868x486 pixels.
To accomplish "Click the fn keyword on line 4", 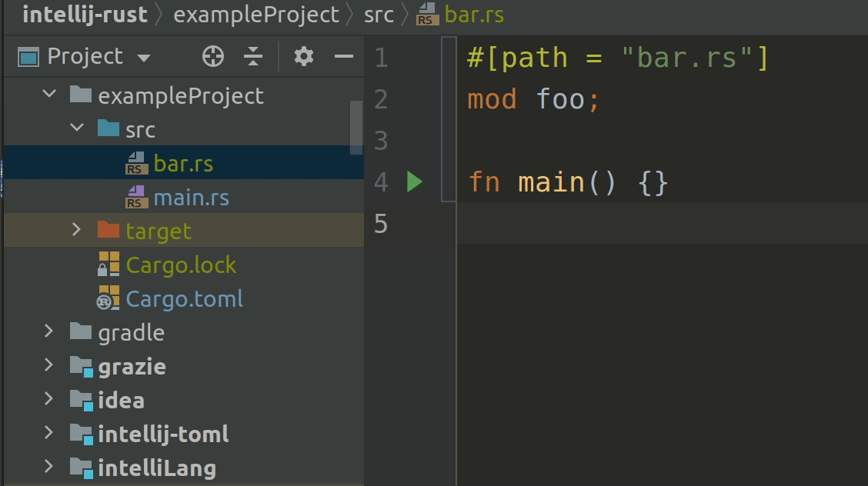I will coord(484,182).
